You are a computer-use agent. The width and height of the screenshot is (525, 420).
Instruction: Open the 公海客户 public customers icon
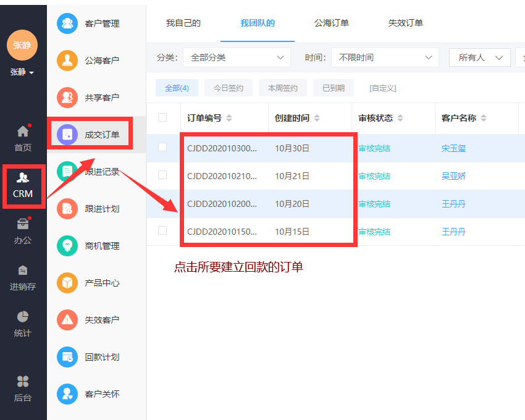[x=67, y=61]
